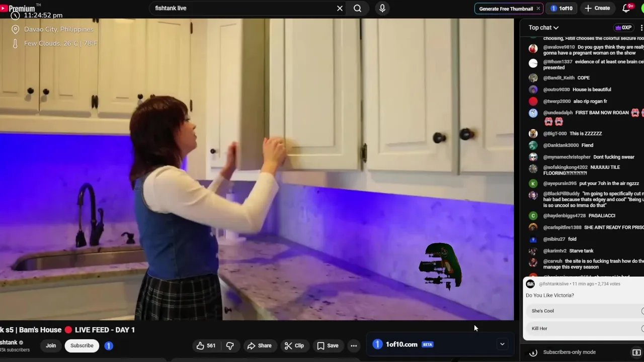This screenshot has height=362, width=644.
Task: Clear the search box text
Action: pos(340,8)
